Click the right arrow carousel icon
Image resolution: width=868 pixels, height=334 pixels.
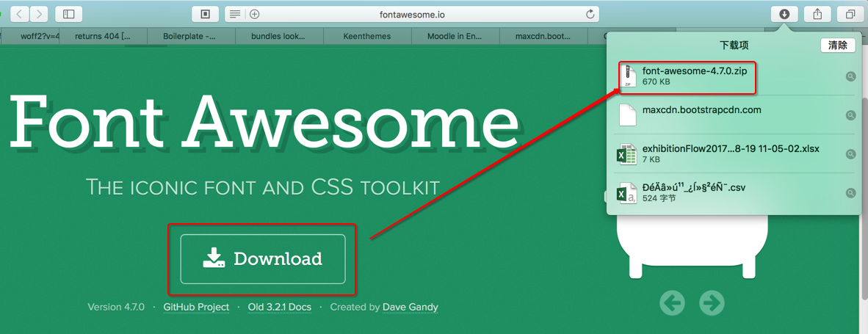point(712,302)
